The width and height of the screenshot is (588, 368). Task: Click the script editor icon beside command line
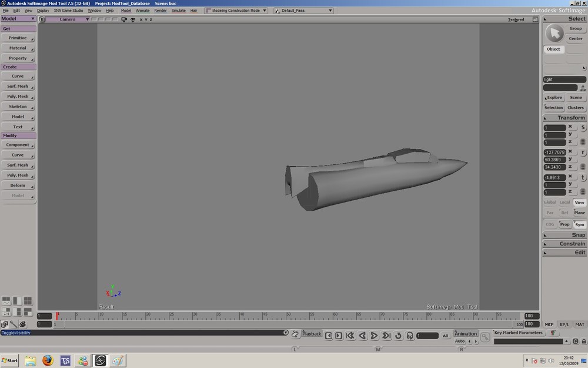click(x=295, y=333)
